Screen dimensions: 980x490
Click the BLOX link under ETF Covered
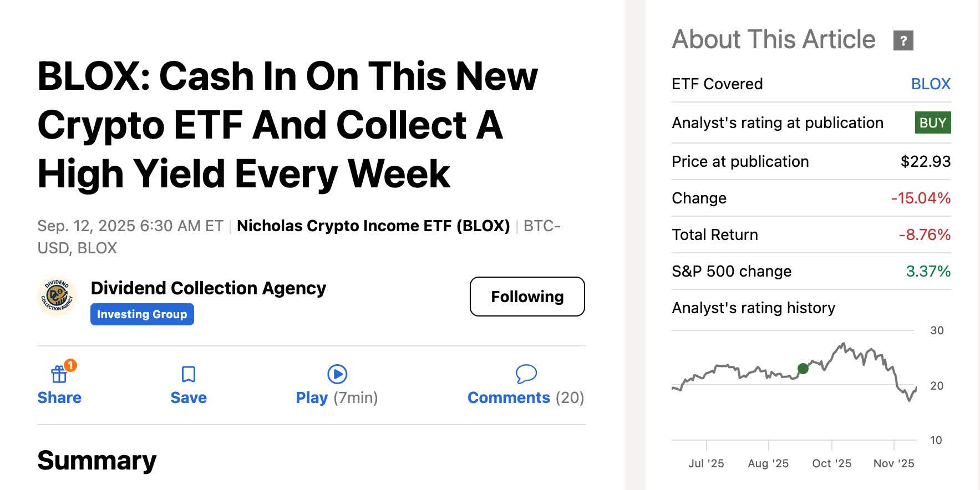[931, 83]
